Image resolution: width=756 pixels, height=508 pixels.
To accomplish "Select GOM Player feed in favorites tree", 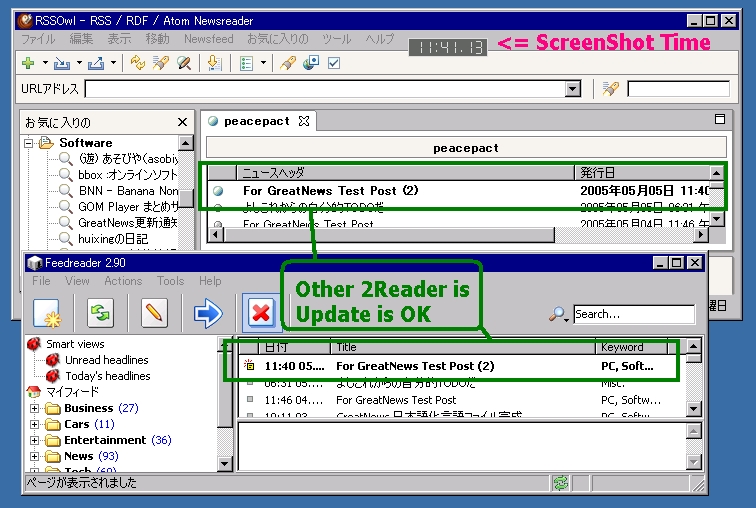I will click(x=128, y=207).
